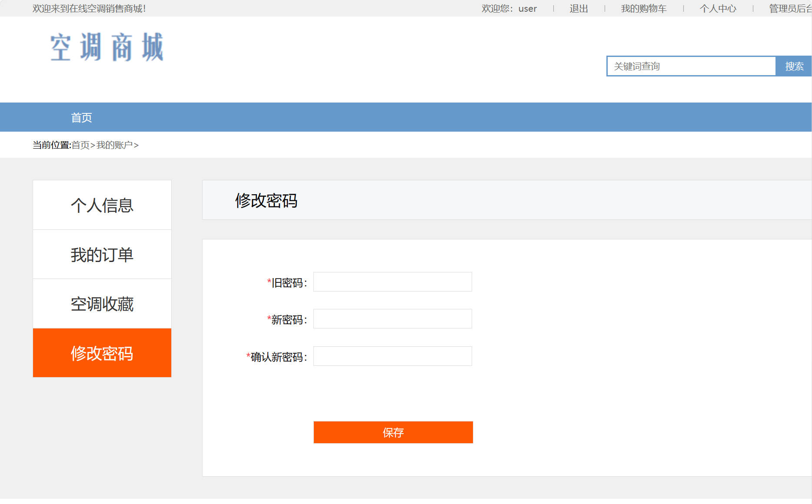This screenshot has width=812, height=504.
Task: Click the 空调商城 logo
Action: click(x=106, y=47)
